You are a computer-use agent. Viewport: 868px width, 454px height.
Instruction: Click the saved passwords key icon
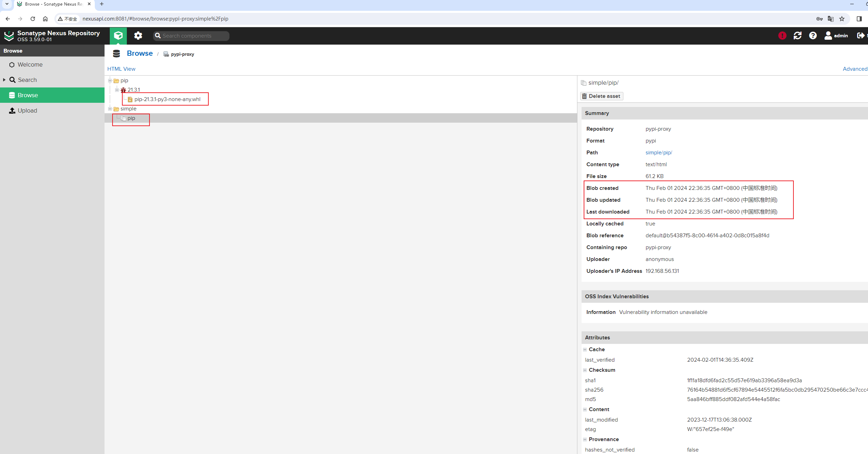click(820, 19)
